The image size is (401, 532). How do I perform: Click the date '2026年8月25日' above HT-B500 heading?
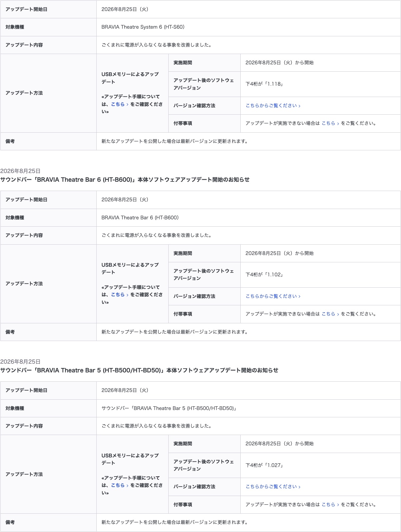(x=20, y=362)
